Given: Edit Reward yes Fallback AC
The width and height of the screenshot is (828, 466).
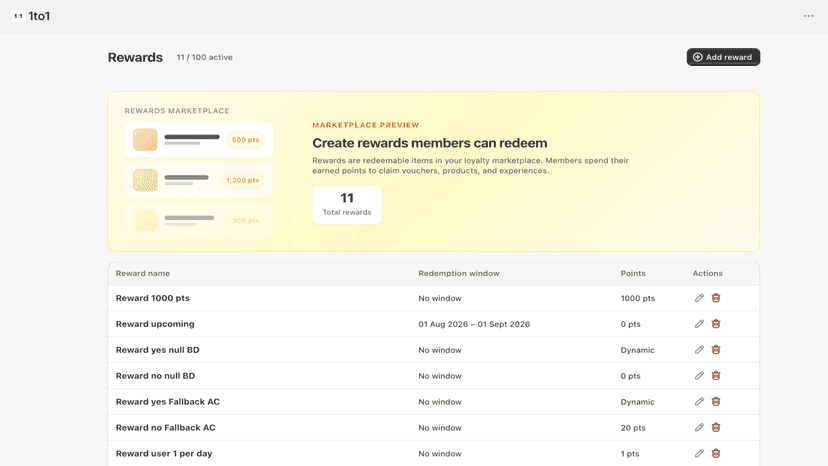Looking at the screenshot, I should click(699, 402).
